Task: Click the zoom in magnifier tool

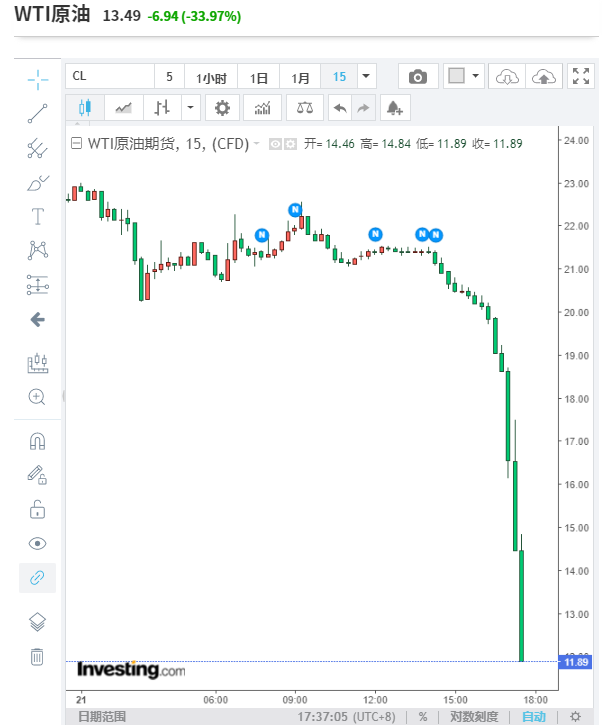Action: (x=37, y=397)
